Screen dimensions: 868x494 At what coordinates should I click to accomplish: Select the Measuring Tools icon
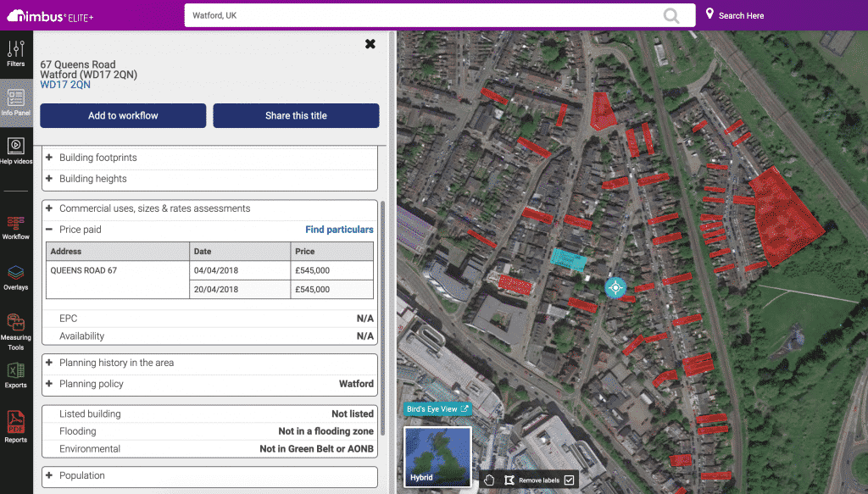pyautogui.click(x=16, y=330)
